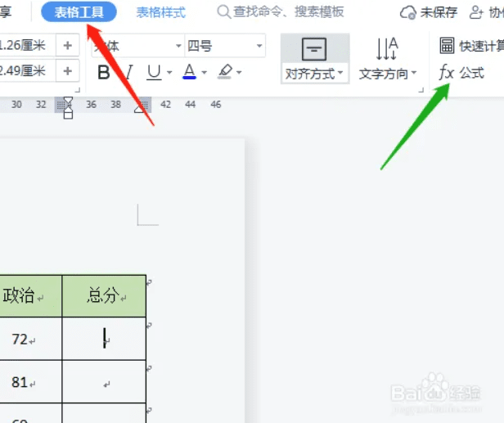Open the 表格工具 tab
This screenshot has height=423, width=504.
point(79,12)
